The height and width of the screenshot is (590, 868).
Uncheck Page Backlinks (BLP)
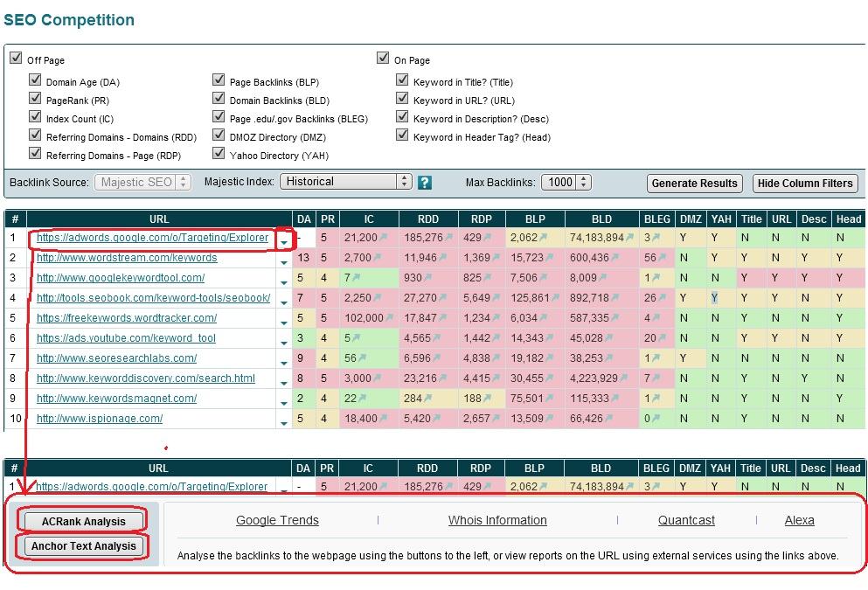pos(219,80)
